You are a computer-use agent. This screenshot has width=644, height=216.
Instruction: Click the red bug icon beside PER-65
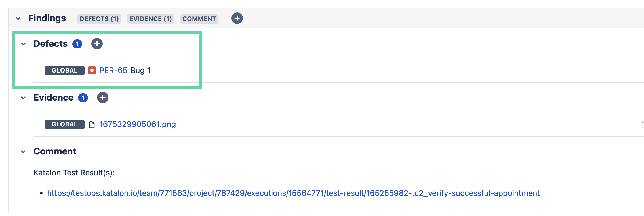tap(92, 70)
